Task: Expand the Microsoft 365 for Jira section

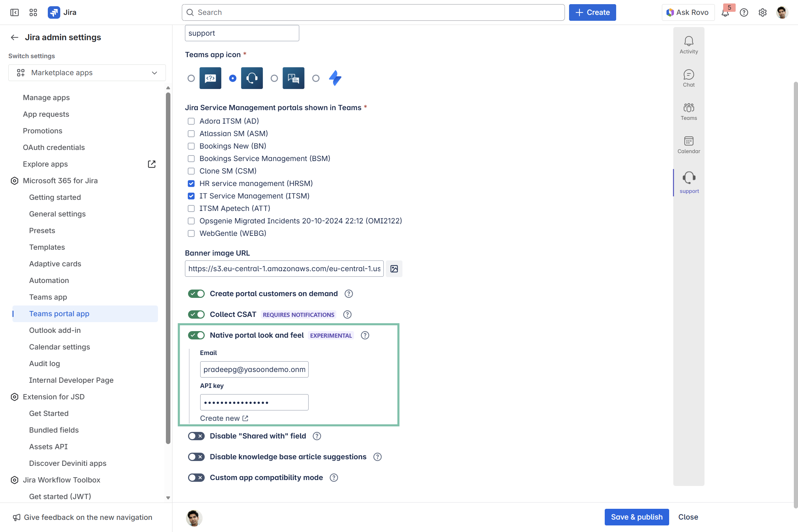Action: pos(60,181)
